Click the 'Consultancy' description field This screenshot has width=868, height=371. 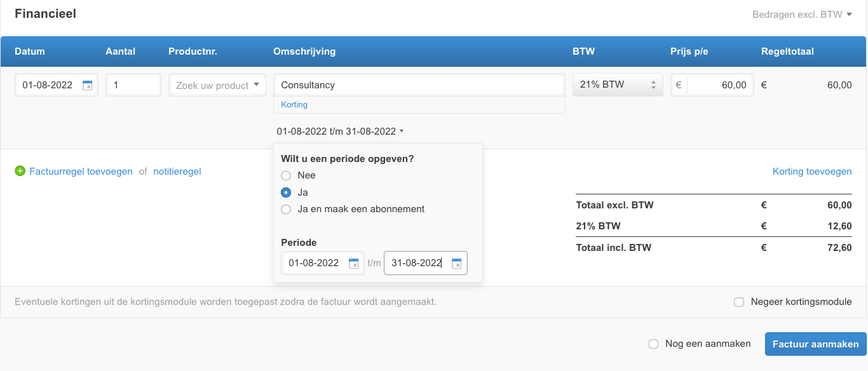tap(419, 85)
